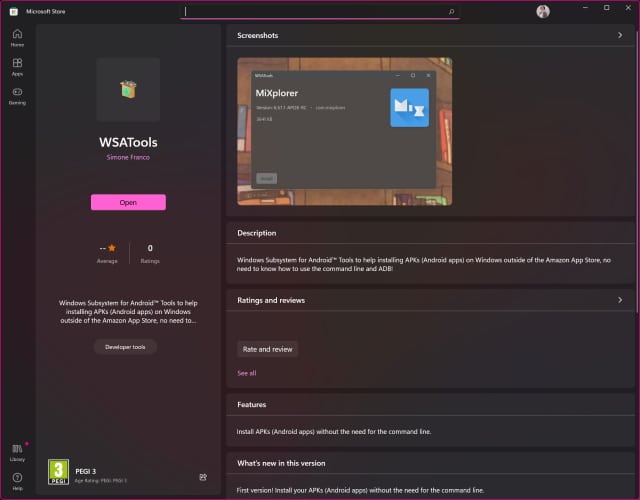Click the Install APKs features text
Screen dimensions: 640x500
[334, 431]
